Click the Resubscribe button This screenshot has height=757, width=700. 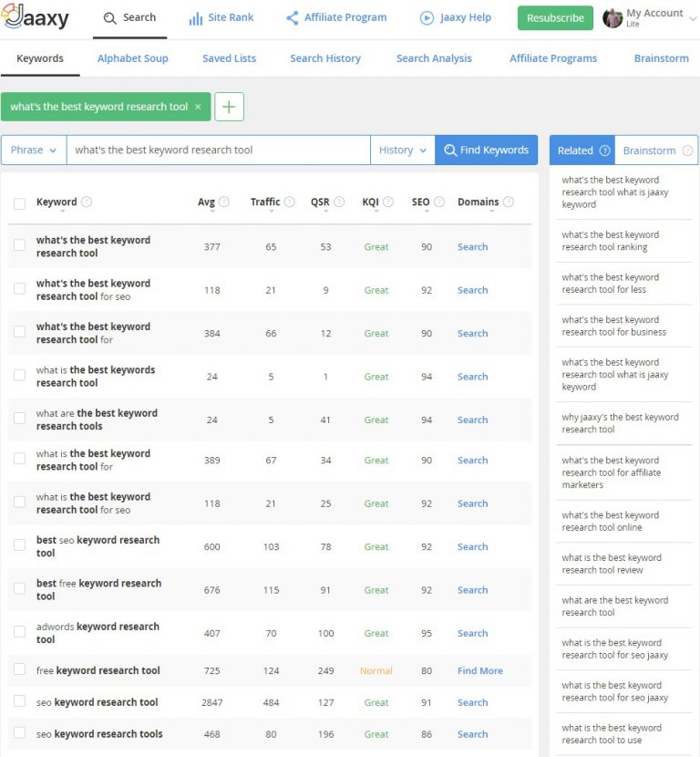tap(555, 17)
